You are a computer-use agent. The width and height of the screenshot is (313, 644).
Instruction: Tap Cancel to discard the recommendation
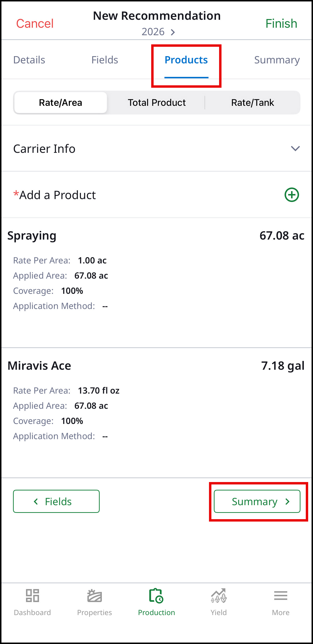click(35, 24)
